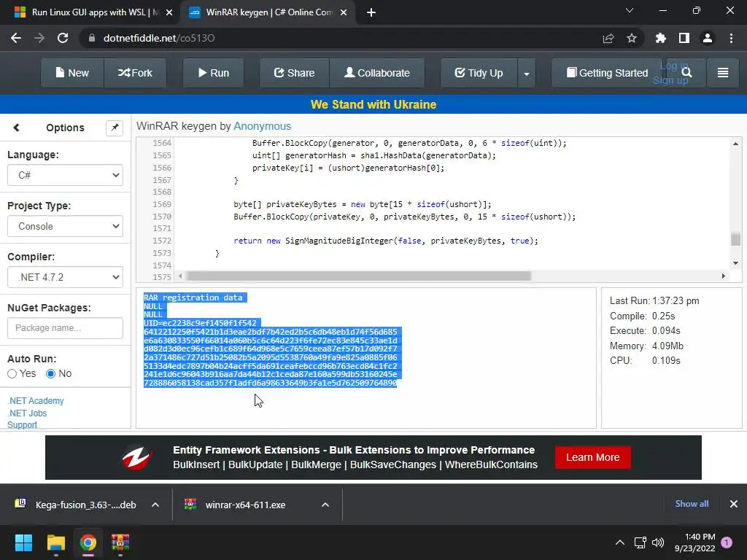747x560 pixels.
Task: Click Show all downloads
Action: point(692,504)
